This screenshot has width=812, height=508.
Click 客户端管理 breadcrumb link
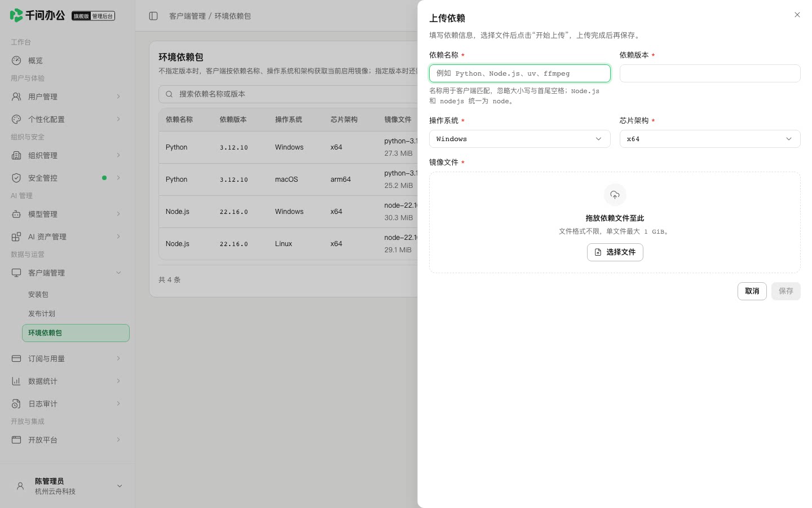(x=187, y=16)
